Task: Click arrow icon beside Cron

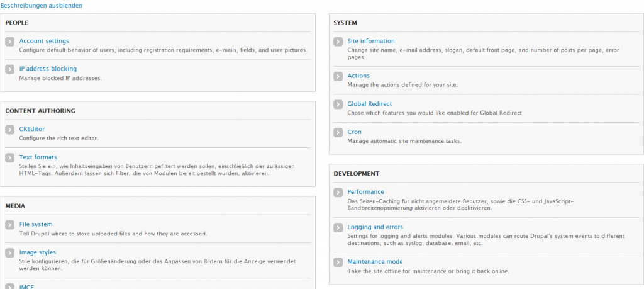Action: coord(338,133)
